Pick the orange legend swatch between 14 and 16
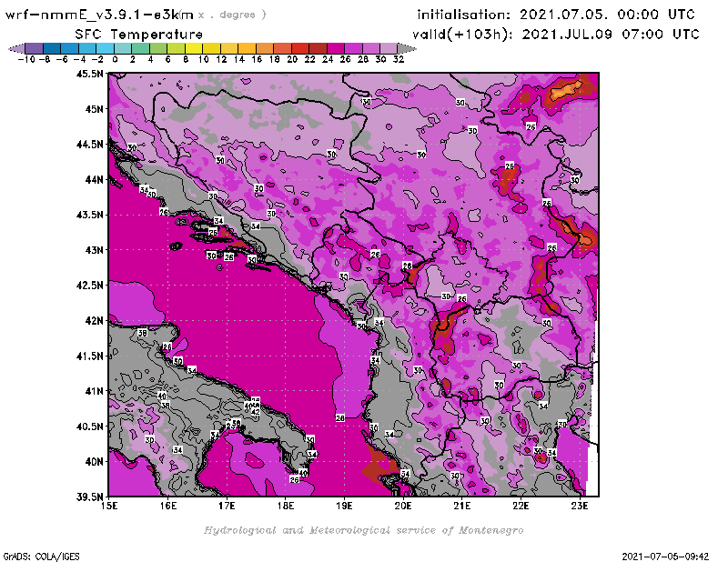The width and height of the screenshot is (728, 562). [247, 48]
